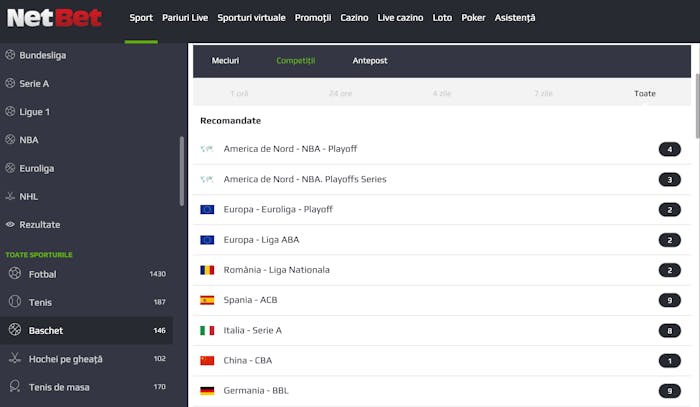Filter matches to 7 zile
This screenshot has height=407, width=700.
543,93
